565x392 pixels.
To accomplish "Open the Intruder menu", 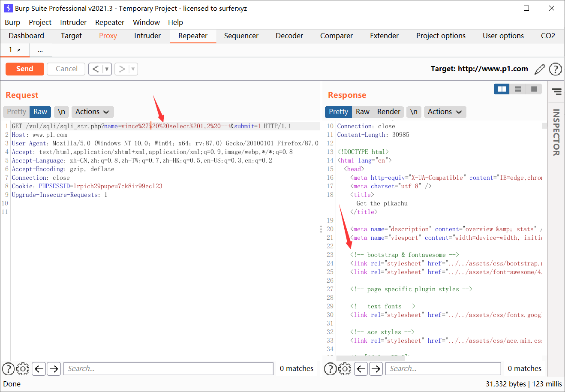I will click(x=73, y=22).
